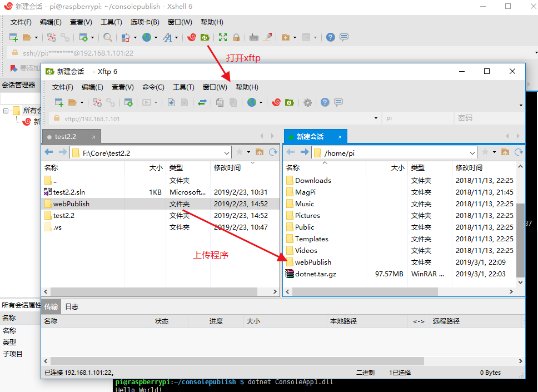This screenshot has width=538, height=392.
Task: Click the font 'A' icon in Xshell toolbar
Action: tap(167, 37)
